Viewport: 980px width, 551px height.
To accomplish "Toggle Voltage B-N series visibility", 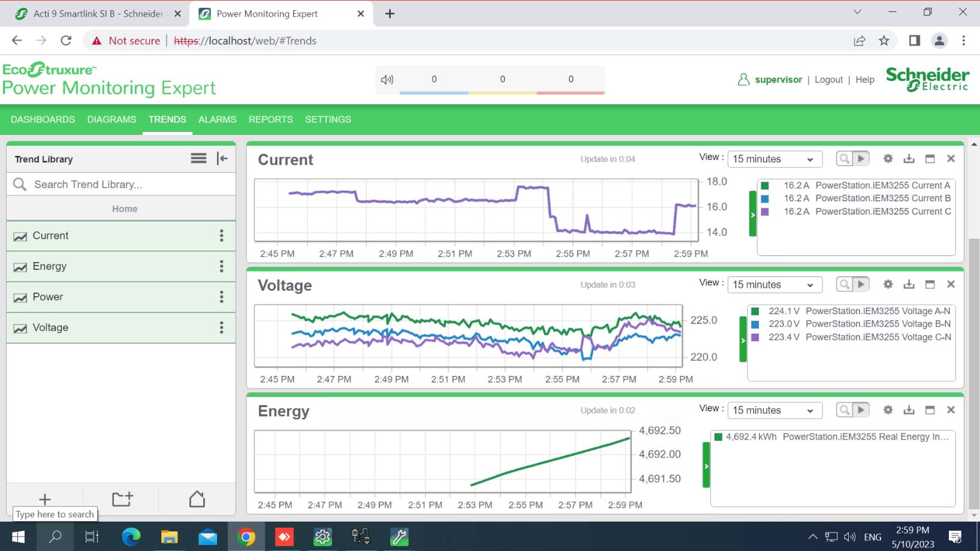I will tap(755, 324).
